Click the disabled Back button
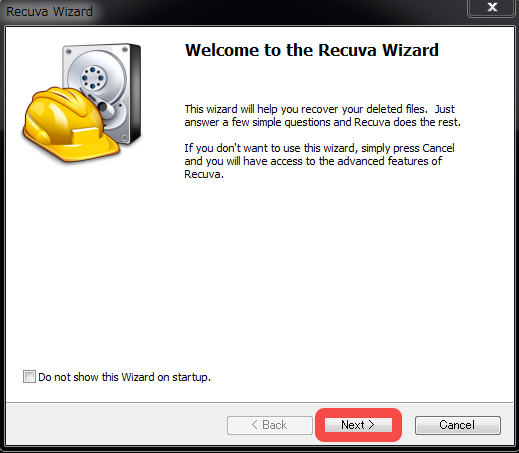Viewport: 519px width, 453px height. (x=270, y=425)
